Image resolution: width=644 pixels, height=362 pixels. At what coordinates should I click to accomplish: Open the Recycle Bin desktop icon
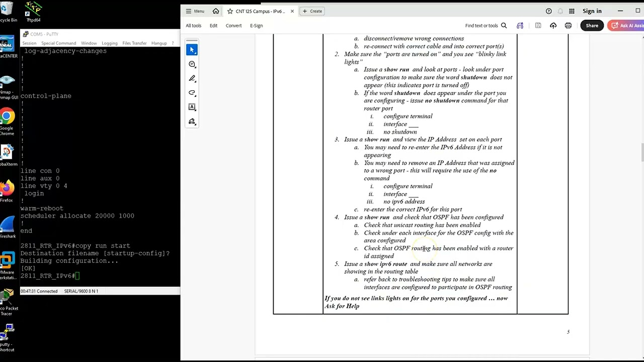(x=7, y=12)
